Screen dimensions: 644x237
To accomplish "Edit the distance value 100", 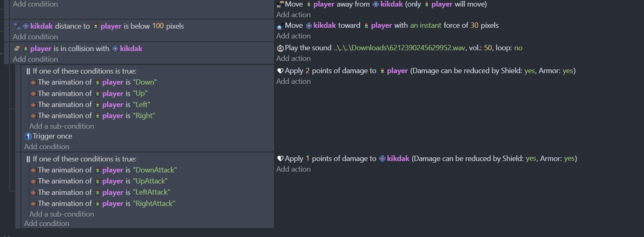I will [x=158, y=26].
